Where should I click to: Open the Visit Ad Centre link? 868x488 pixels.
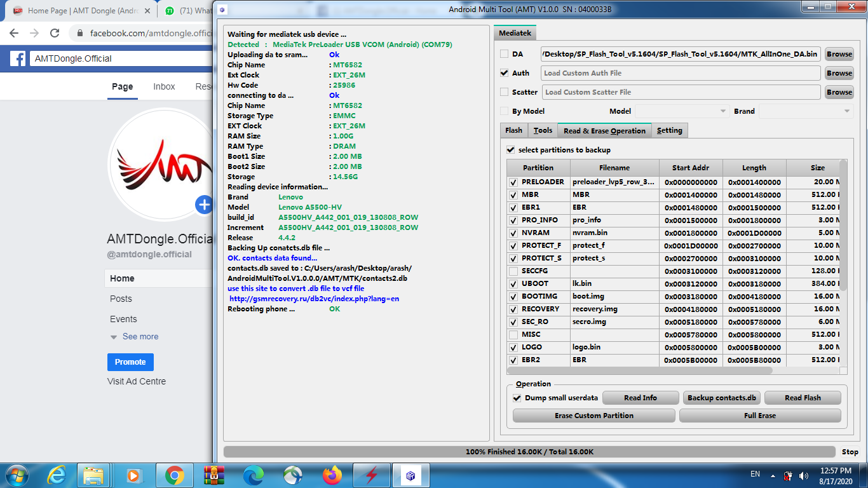point(137,381)
